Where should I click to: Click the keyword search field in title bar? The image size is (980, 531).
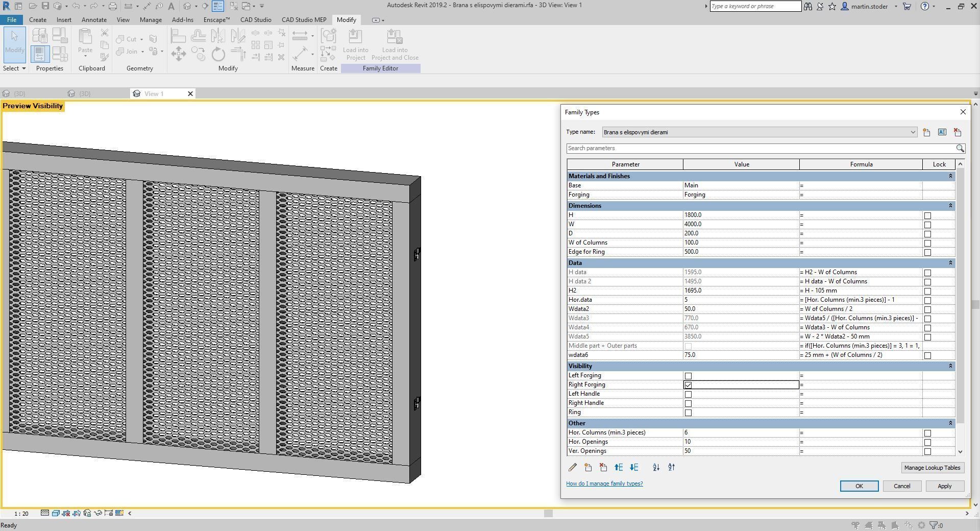755,6
